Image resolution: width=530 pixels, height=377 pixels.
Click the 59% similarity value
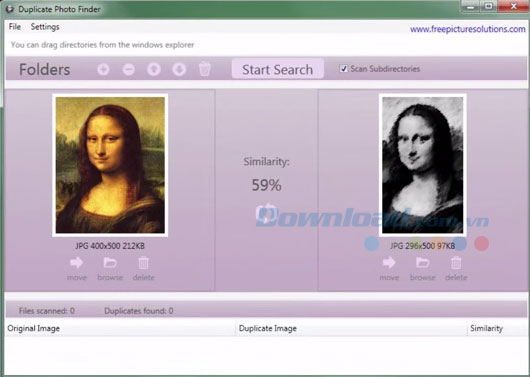266,185
